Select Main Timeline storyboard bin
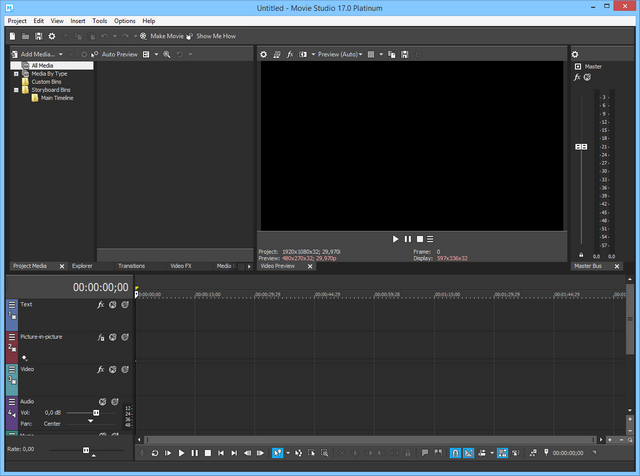This screenshot has width=640, height=476. click(x=56, y=98)
